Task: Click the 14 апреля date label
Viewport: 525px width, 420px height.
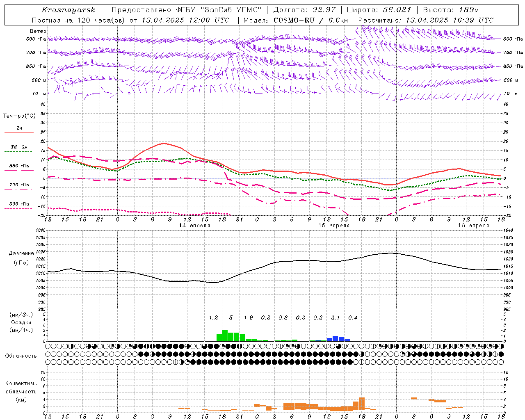Action: click(x=194, y=226)
